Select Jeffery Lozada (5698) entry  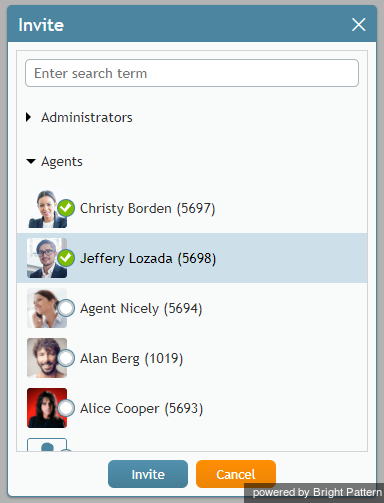click(192, 258)
